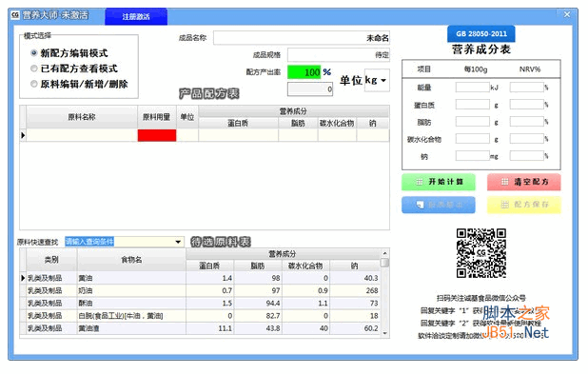588x374 pixels.
Task: Click the 原料名称 column header
Action: (x=82, y=117)
